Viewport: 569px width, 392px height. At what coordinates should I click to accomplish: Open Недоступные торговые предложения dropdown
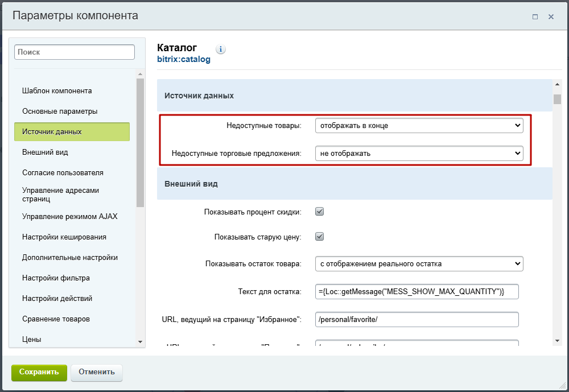point(419,154)
